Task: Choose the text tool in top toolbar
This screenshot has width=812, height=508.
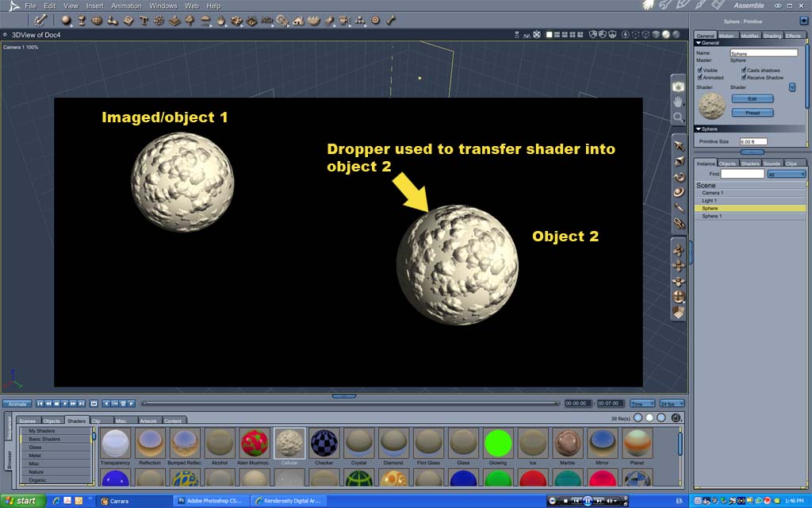Action: point(144,20)
